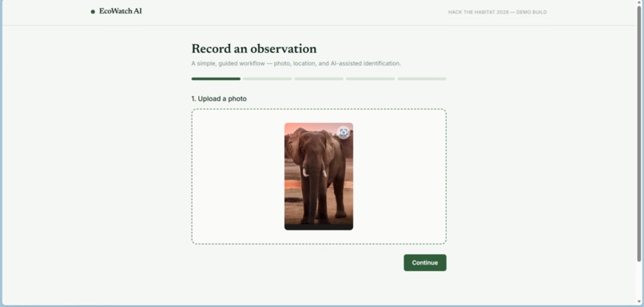Click the fourth progress step bar

click(x=370, y=79)
